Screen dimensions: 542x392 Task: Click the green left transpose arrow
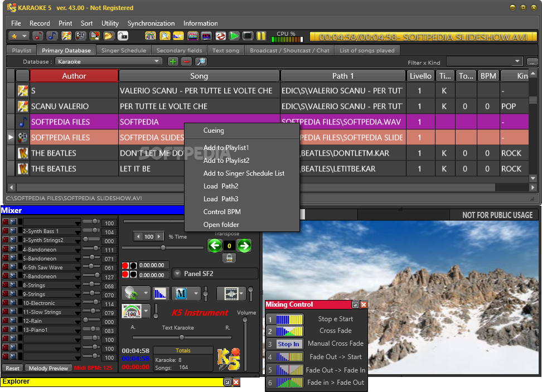pyautogui.click(x=215, y=246)
